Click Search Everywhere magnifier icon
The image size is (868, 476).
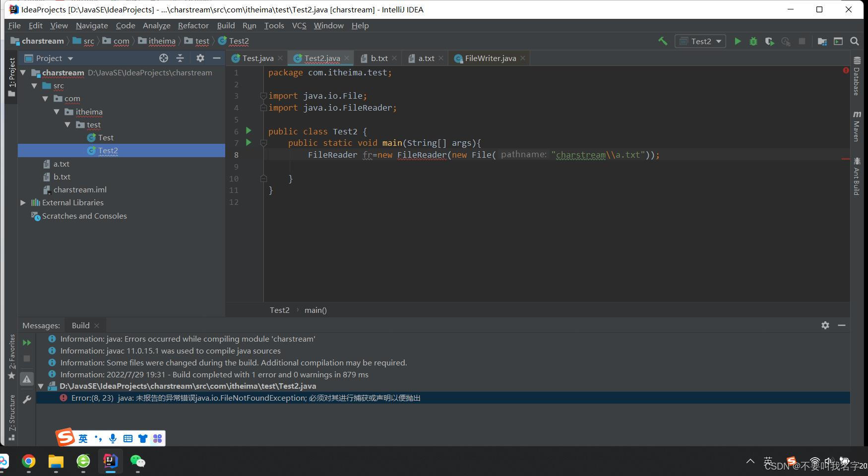855,41
